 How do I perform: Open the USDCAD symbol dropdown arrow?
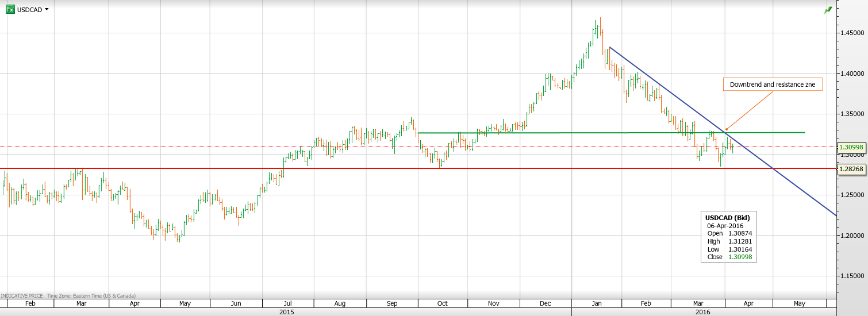coord(47,10)
